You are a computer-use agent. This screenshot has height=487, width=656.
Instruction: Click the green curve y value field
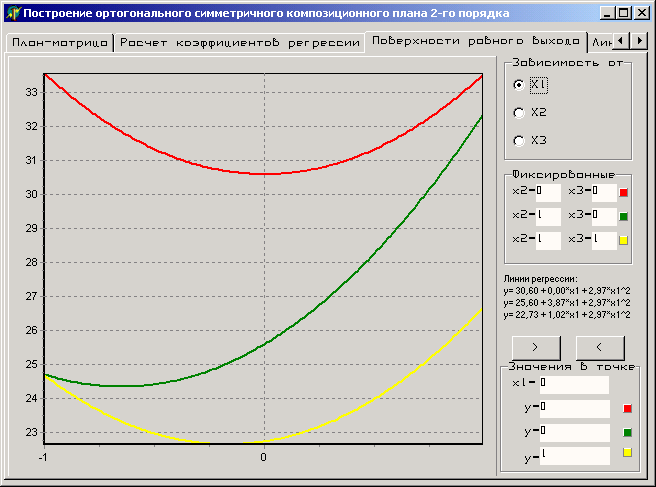point(574,433)
